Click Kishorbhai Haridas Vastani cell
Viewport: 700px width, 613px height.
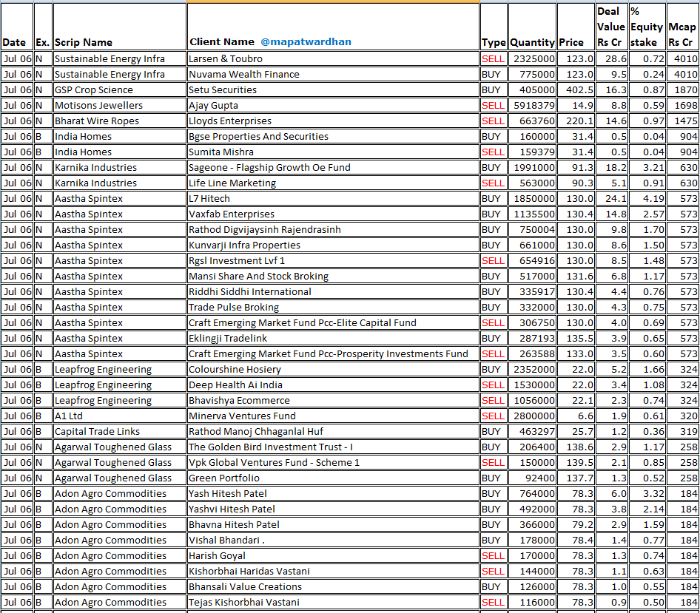(334, 572)
